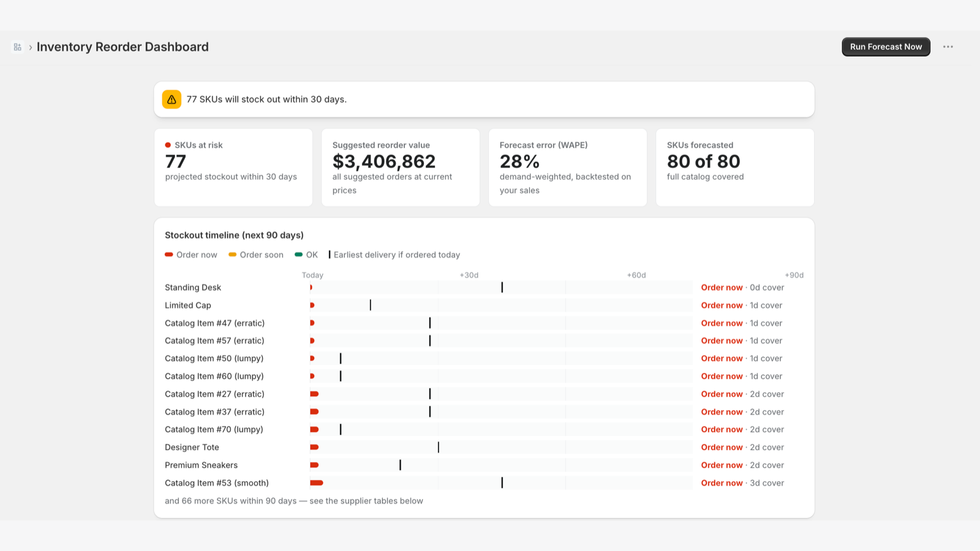
Task: Click the Inventory Reorder Dashboard title
Action: pyautogui.click(x=123, y=47)
